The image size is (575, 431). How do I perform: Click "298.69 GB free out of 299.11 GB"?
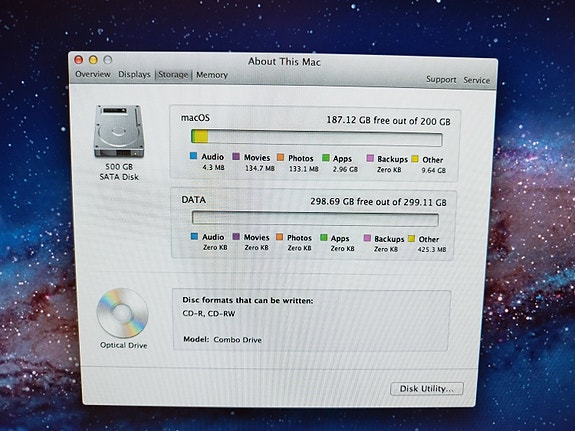point(378,202)
